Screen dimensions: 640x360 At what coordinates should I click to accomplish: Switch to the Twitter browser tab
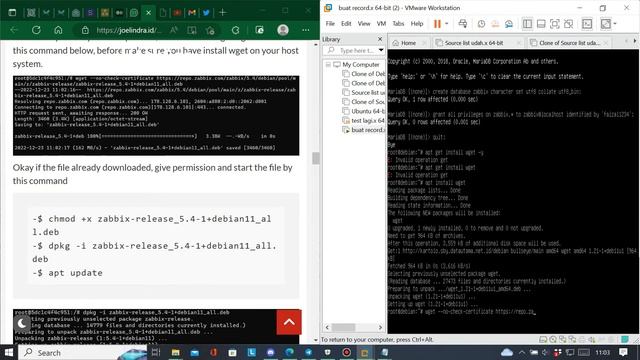tap(207, 13)
